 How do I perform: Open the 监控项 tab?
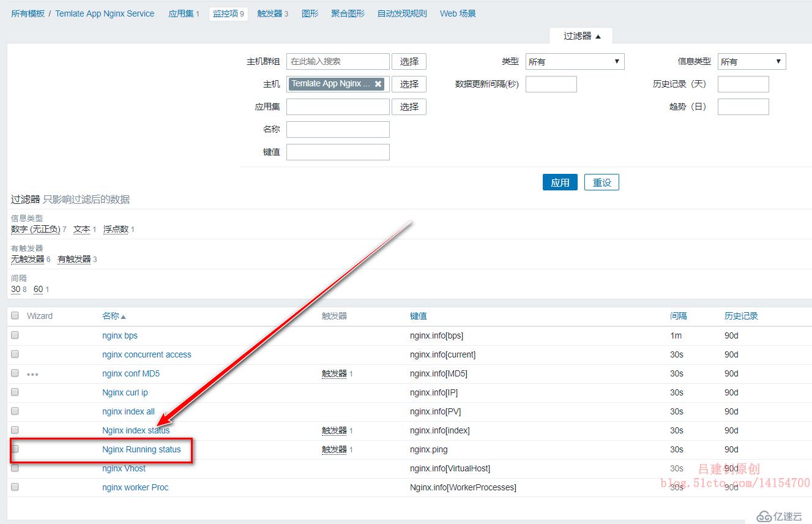(x=228, y=13)
